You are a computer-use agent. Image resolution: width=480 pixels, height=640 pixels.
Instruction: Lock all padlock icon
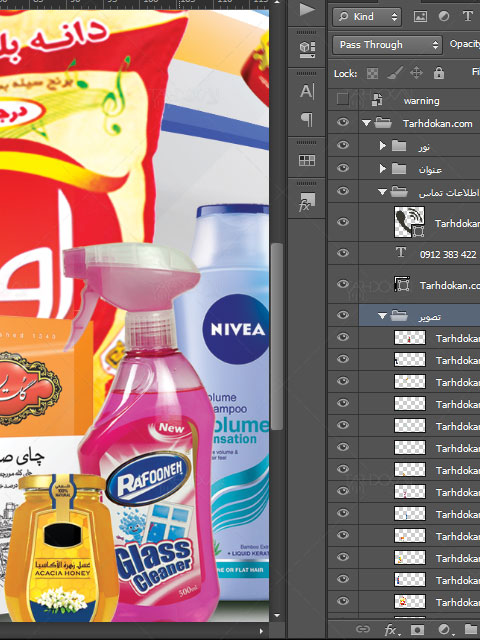(439, 73)
